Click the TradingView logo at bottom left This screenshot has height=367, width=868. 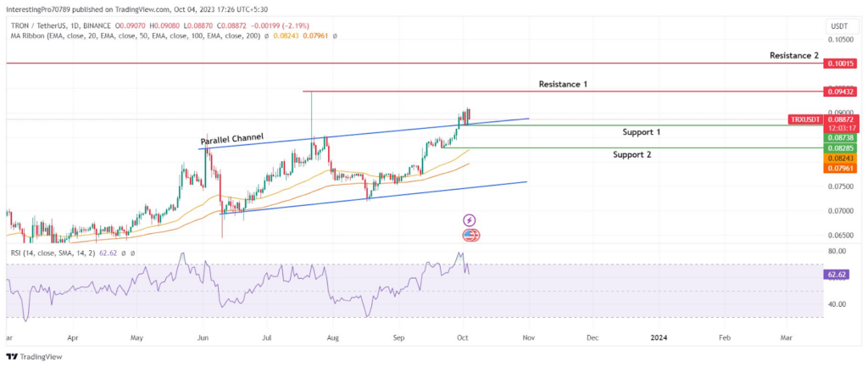35,357
